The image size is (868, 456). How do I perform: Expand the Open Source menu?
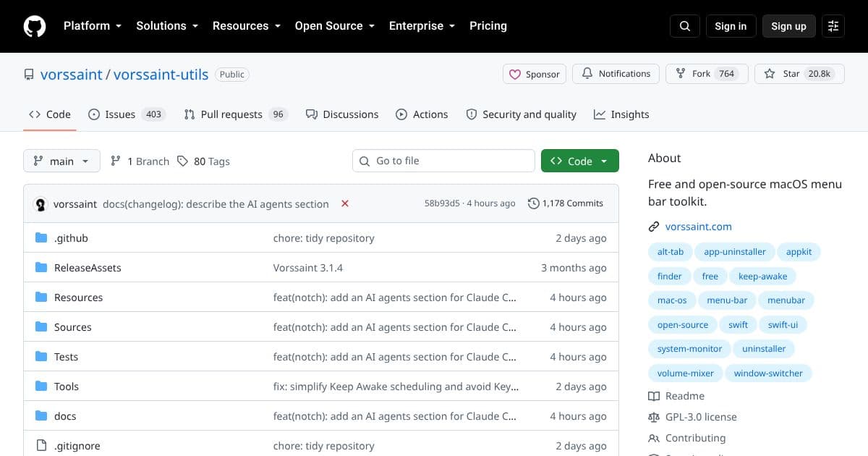[335, 26]
